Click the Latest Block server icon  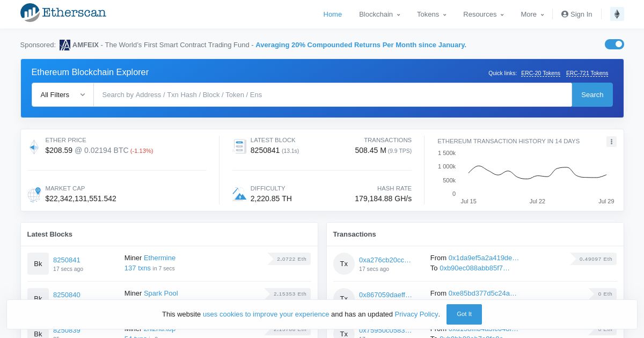point(239,146)
